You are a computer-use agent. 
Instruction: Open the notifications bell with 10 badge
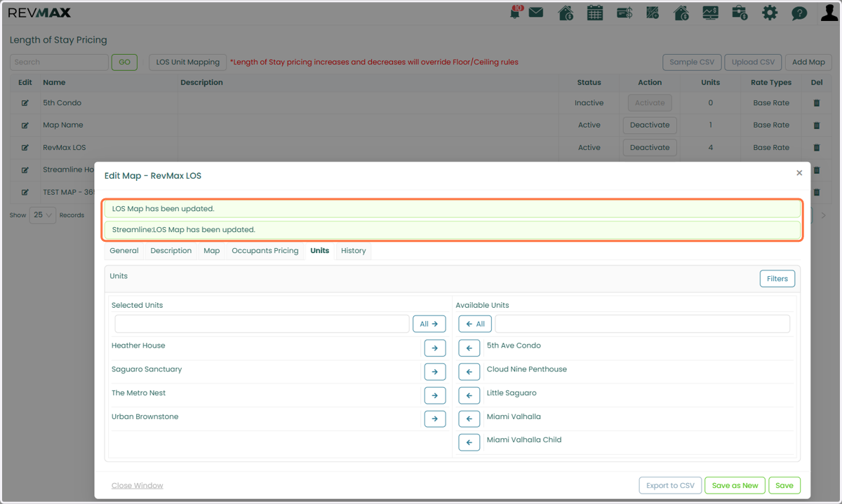[x=516, y=12]
